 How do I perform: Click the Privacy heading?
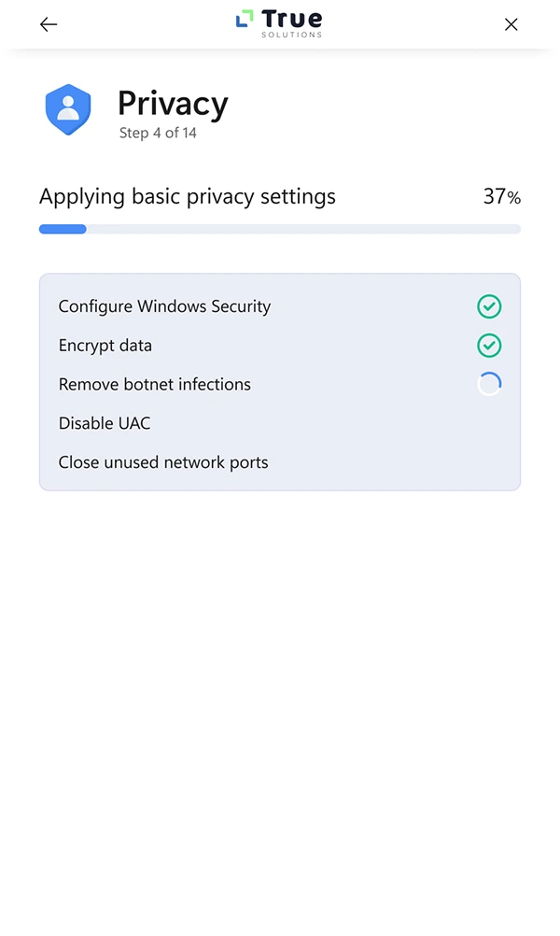[x=173, y=104]
